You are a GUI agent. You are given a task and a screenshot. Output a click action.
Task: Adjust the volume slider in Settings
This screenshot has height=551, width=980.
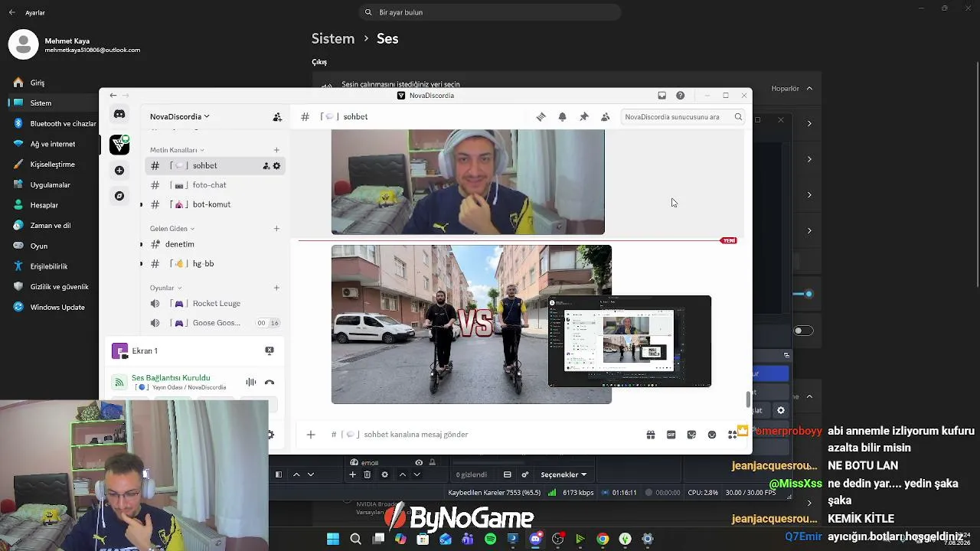point(808,294)
